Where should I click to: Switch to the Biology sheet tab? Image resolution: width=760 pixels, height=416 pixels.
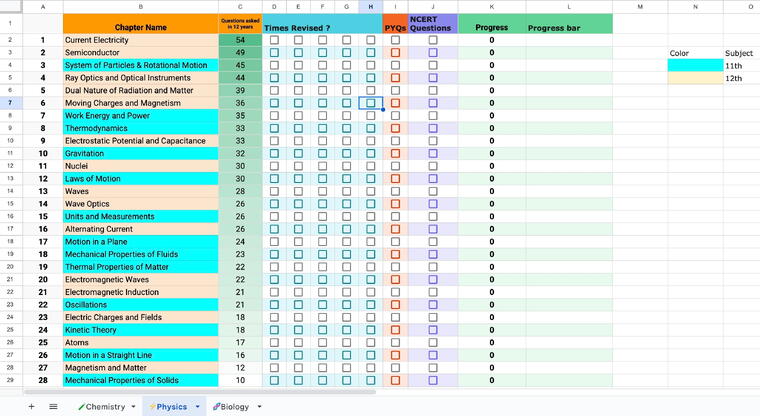[x=232, y=407]
